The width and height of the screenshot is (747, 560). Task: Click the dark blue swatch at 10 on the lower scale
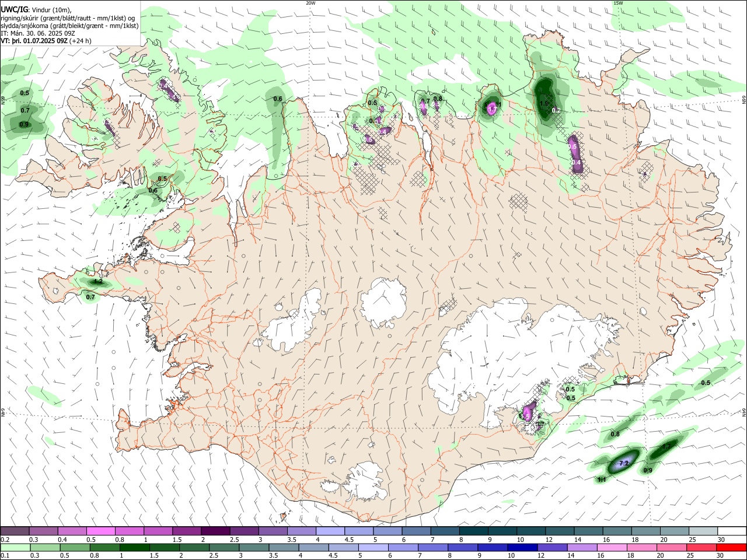click(x=521, y=547)
